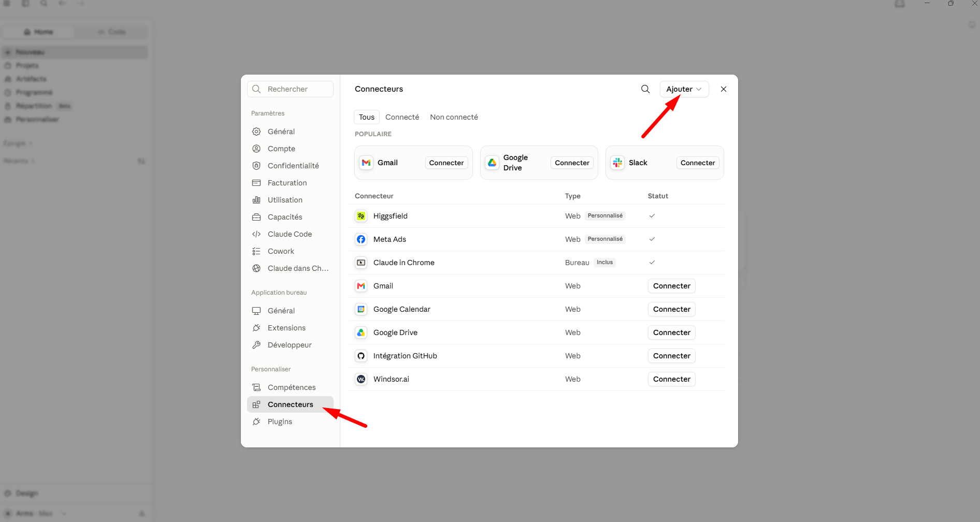
Task: Connect Gmail from the popular card
Action: coord(446,163)
